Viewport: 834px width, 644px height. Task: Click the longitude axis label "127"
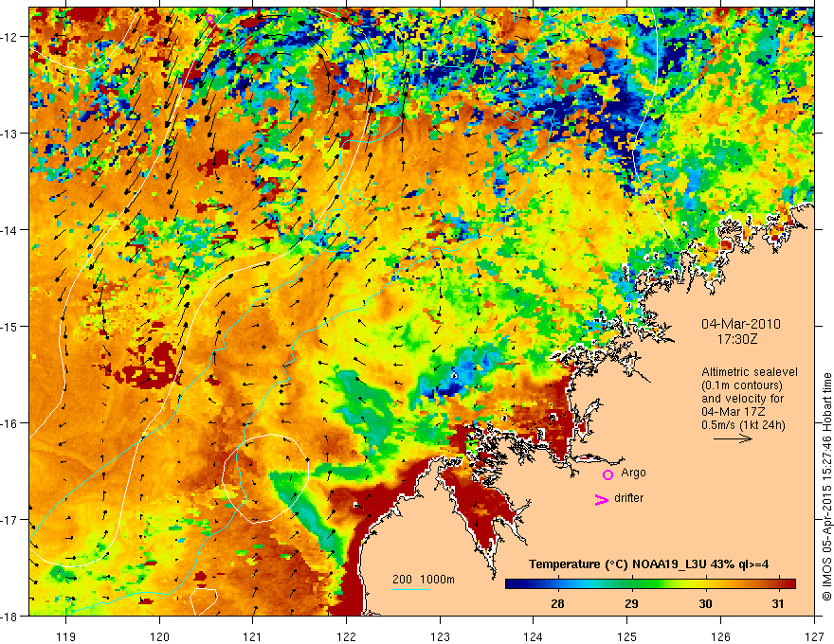(814, 637)
